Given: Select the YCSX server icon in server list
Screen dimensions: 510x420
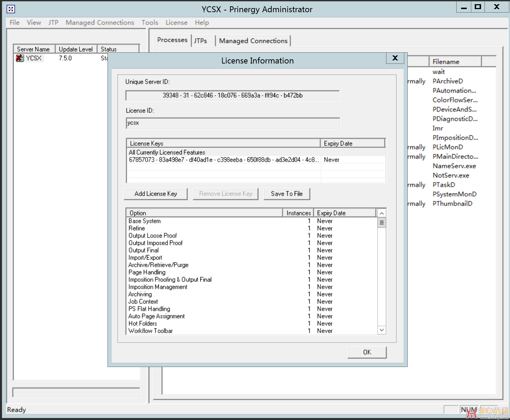Looking at the screenshot, I should point(20,58).
